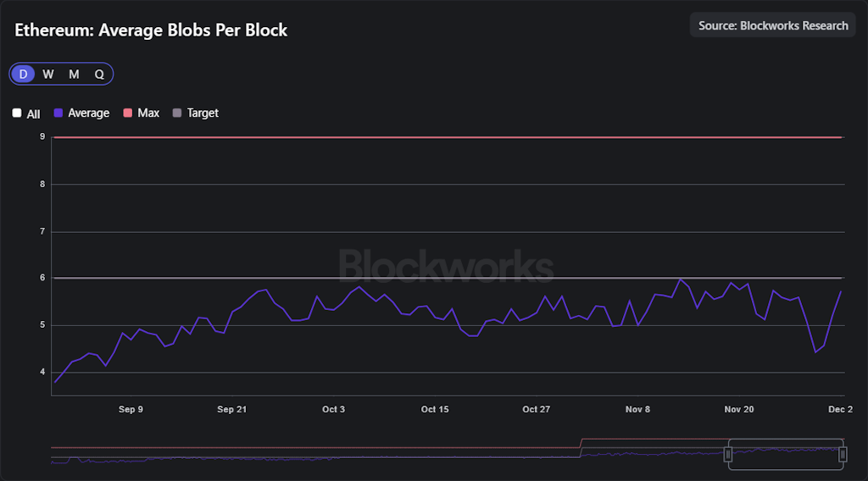This screenshot has height=481, width=868.
Task: Check the All legend checkbox
Action: pyautogui.click(x=17, y=113)
